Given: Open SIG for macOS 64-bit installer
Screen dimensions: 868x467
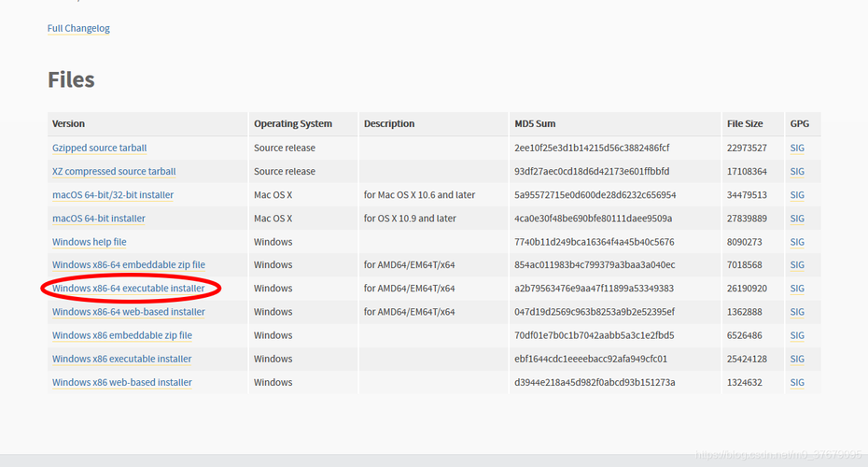Looking at the screenshot, I should click(797, 219).
